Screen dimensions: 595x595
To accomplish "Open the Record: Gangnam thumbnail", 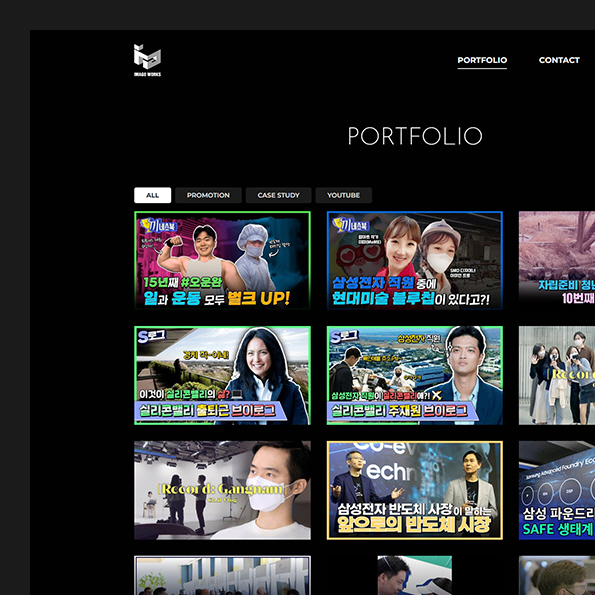I will (222, 490).
